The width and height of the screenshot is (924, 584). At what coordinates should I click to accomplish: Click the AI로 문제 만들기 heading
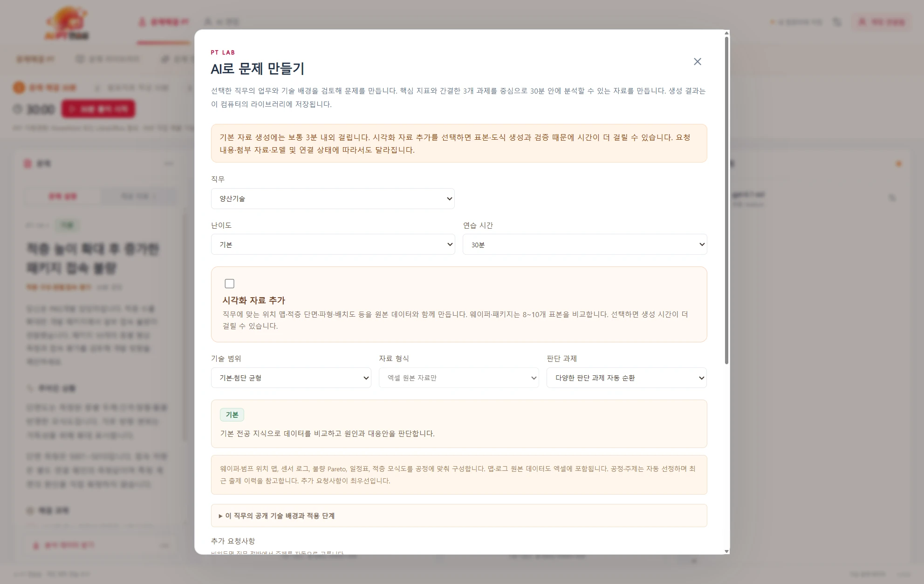coord(257,69)
